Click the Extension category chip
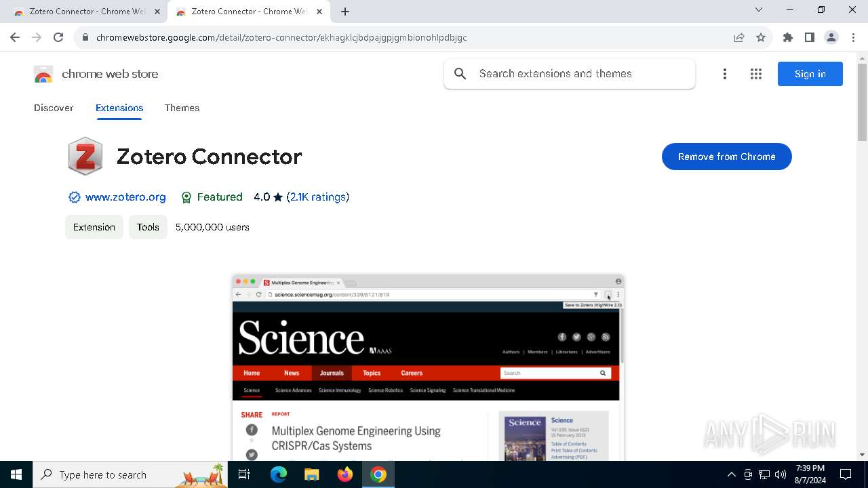 click(94, 227)
